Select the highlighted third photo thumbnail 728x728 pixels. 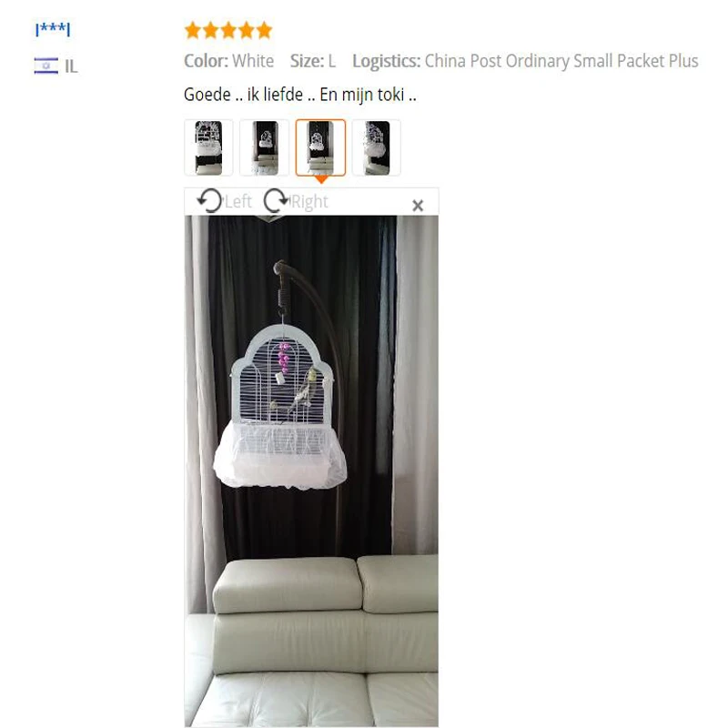pos(321,147)
